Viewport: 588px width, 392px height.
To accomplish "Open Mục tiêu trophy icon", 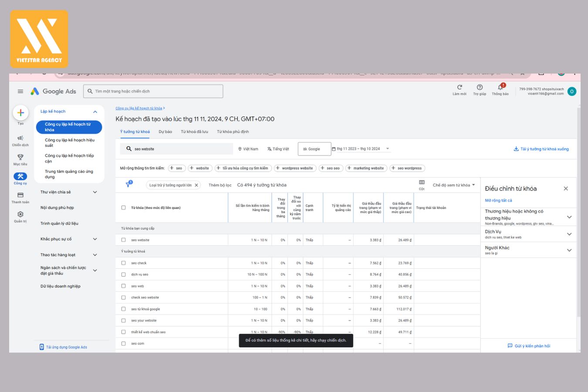I will (x=20, y=157).
